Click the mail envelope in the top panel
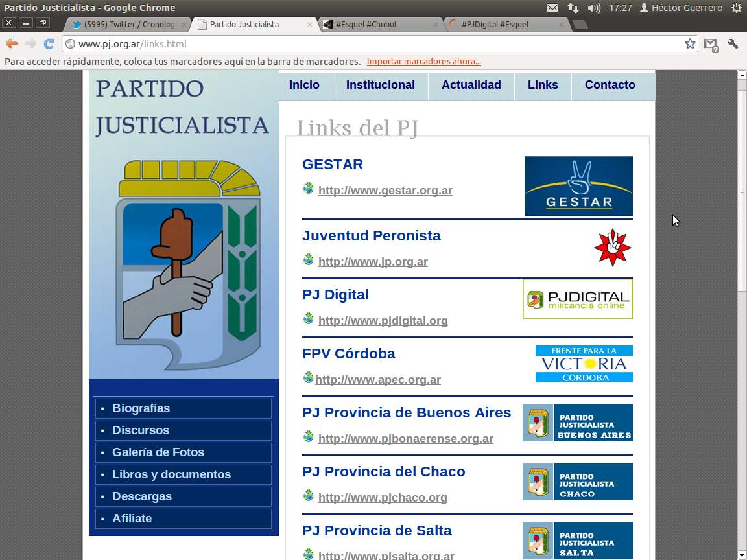Screen dimensions: 747x560 (x=552, y=8)
